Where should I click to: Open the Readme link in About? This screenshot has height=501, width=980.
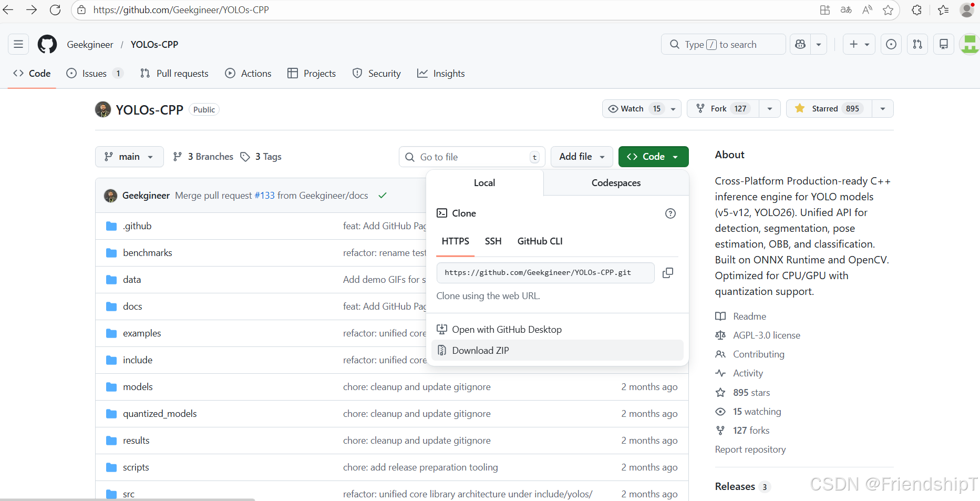pyautogui.click(x=741, y=316)
